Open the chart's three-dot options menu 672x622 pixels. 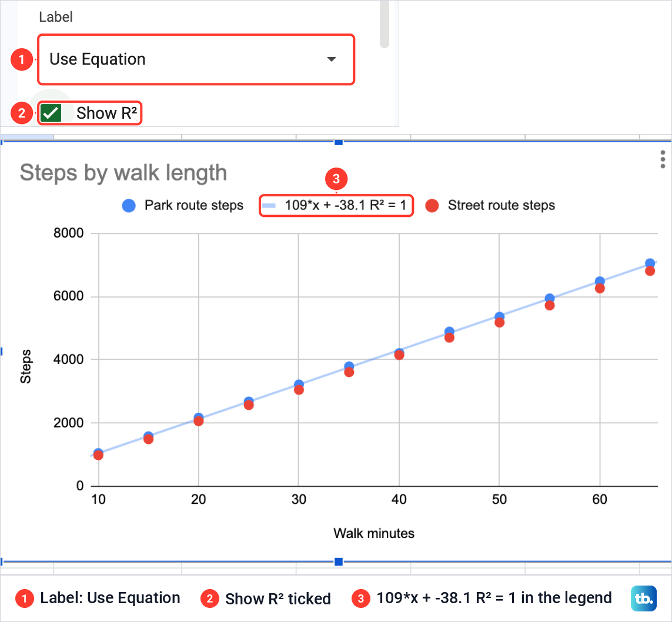pyautogui.click(x=663, y=159)
